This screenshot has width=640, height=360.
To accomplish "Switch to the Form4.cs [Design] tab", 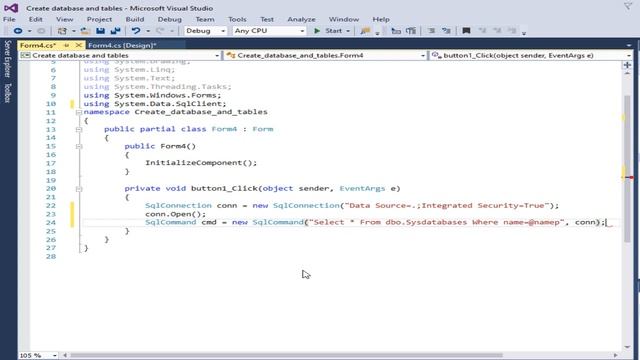I will (x=122, y=45).
